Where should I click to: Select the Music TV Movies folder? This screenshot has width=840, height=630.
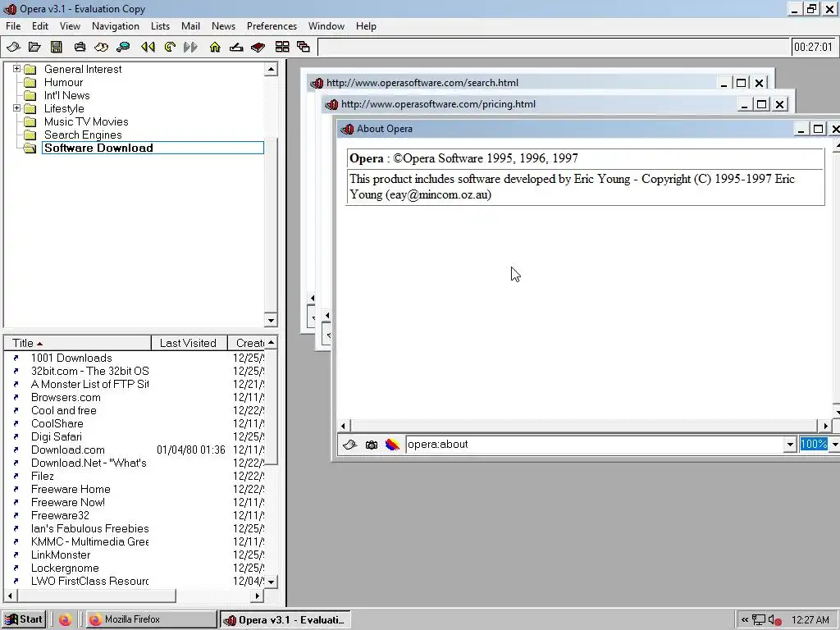coord(86,121)
